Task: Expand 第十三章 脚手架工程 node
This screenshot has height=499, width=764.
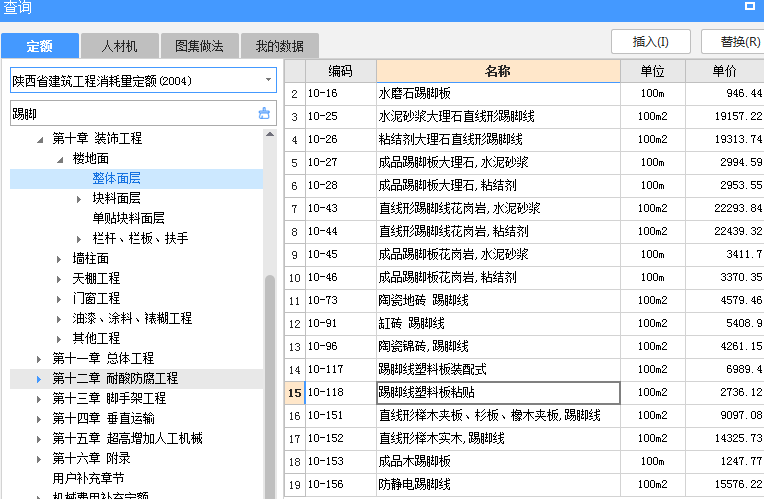Action: [39, 399]
